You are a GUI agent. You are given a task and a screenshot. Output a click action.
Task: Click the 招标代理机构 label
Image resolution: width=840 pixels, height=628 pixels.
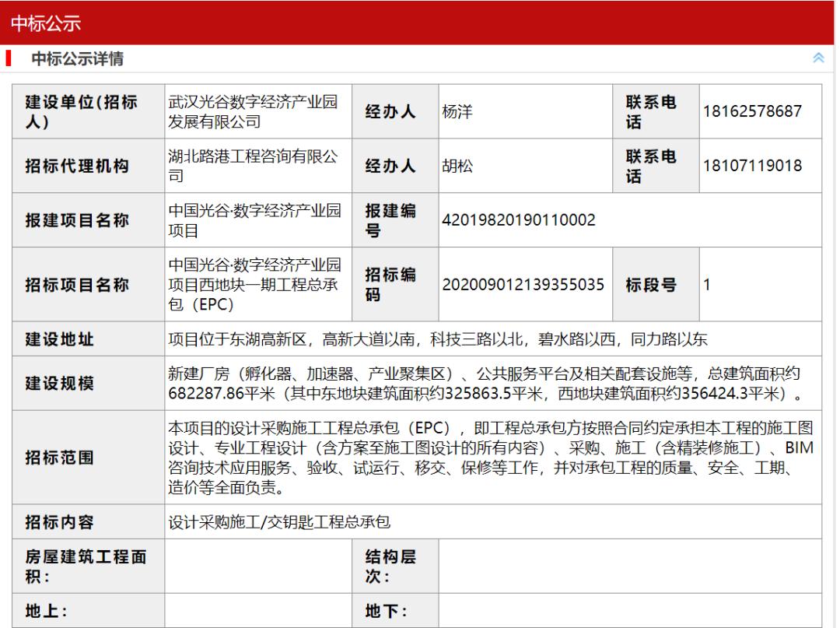(x=77, y=166)
